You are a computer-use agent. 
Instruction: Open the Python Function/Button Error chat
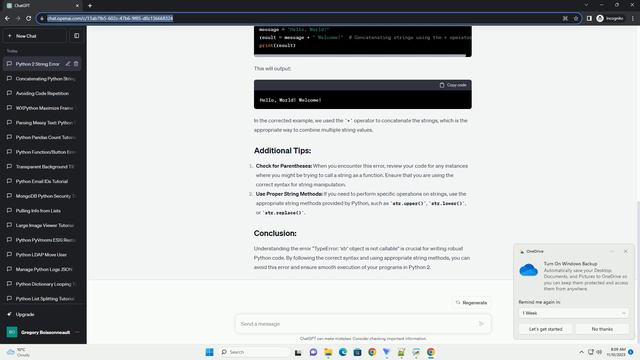tap(42, 152)
